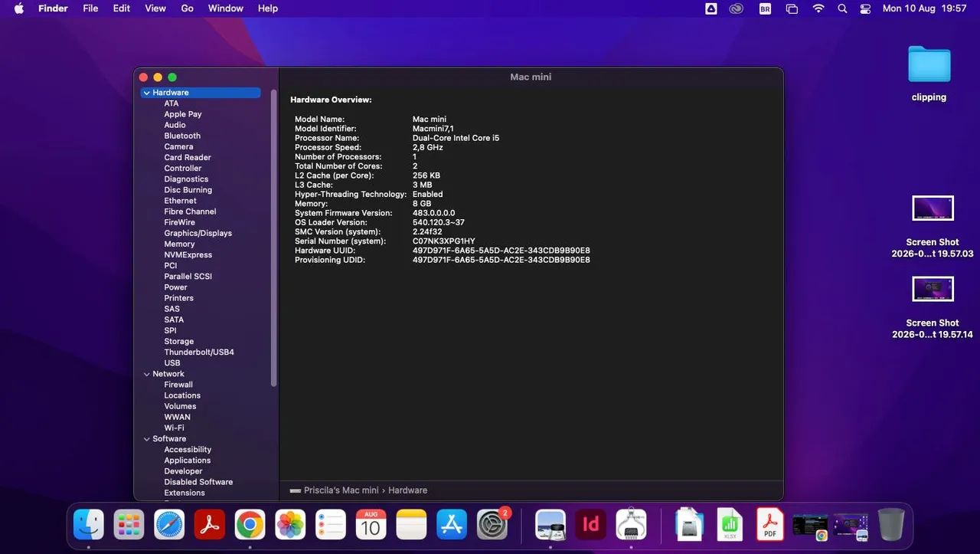Open the PDF document in the Dock
Viewport: 980px width, 554px height.
pos(769,525)
